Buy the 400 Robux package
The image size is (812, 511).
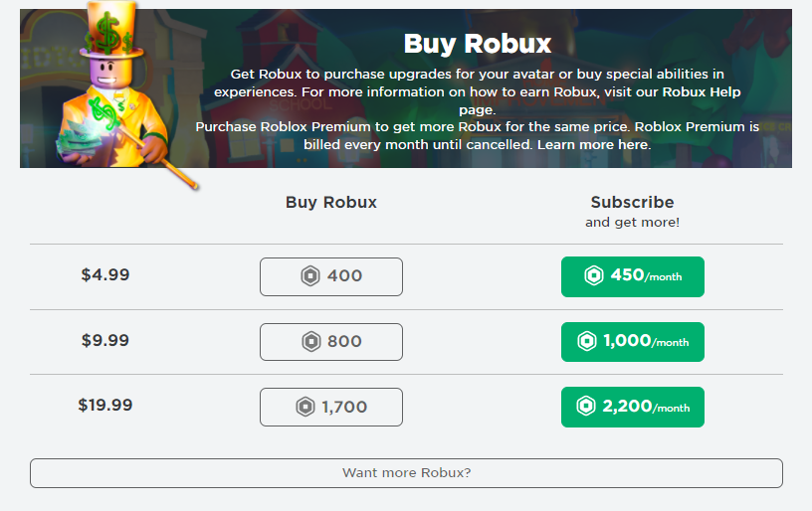click(331, 276)
